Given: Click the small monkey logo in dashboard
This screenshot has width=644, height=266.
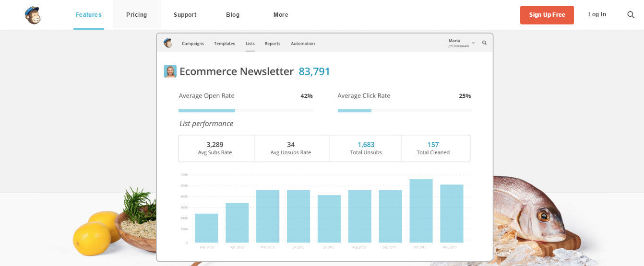Looking at the screenshot, I should pos(167,43).
